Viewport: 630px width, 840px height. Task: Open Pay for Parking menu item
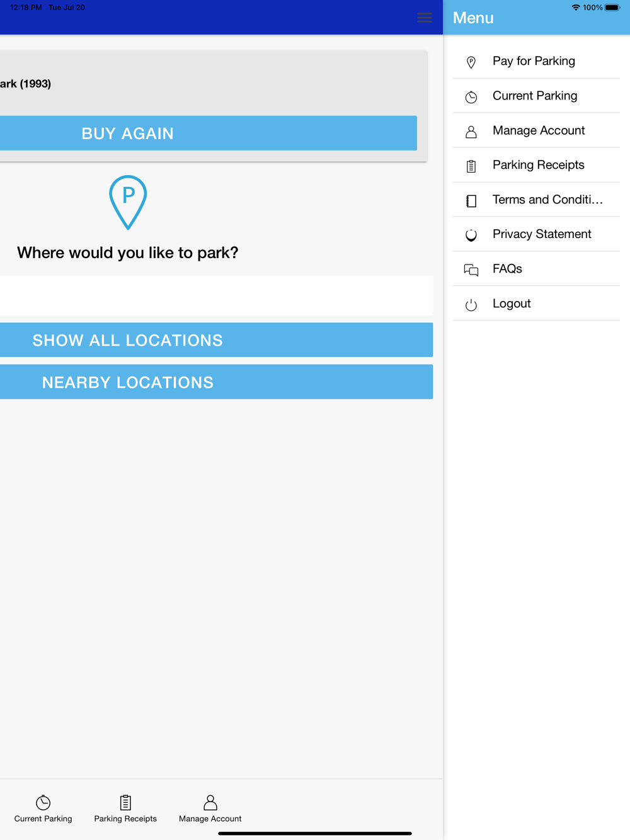[x=536, y=61]
